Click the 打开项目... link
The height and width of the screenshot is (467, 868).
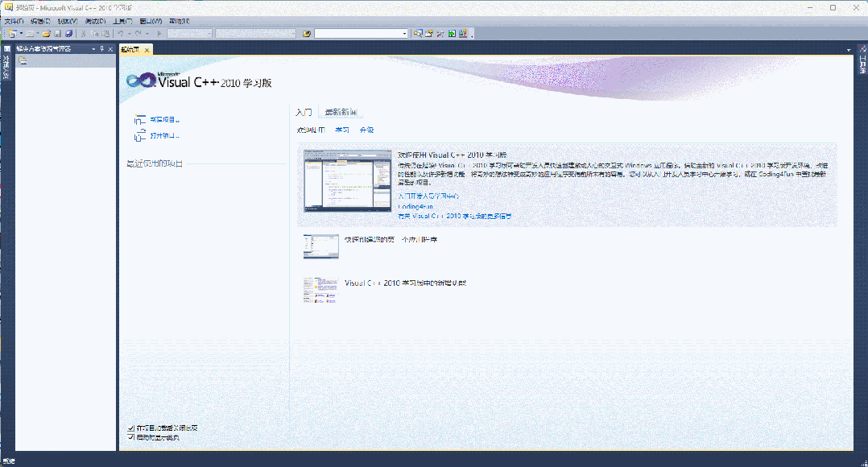[x=165, y=135]
